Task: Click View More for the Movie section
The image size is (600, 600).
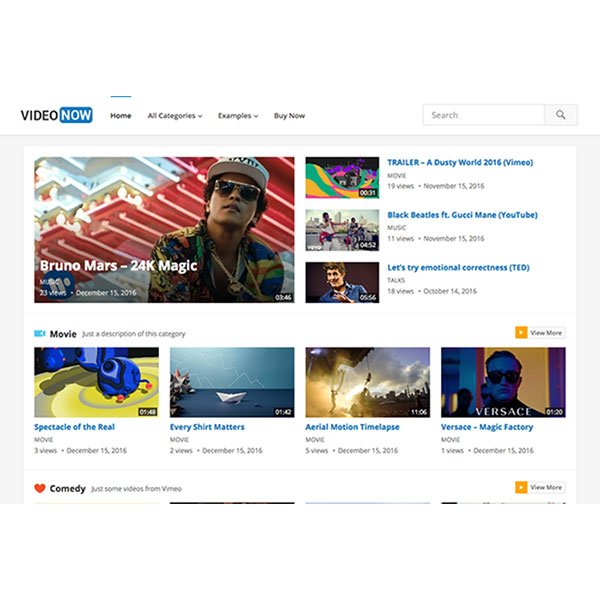Action: [546, 333]
